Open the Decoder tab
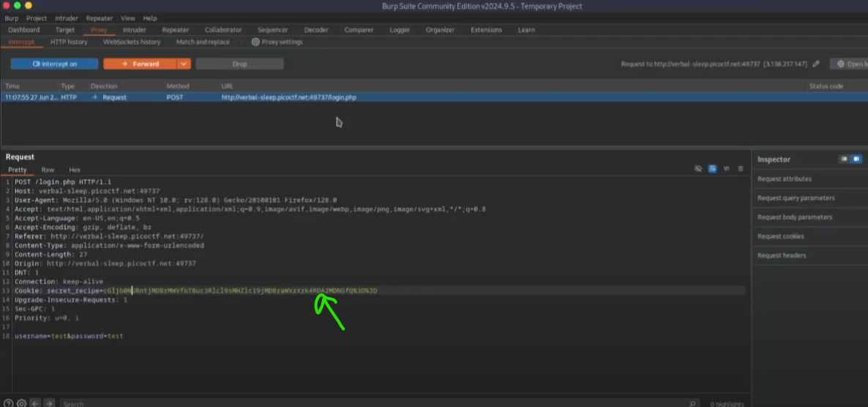The width and height of the screenshot is (868, 407). [x=316, y=30]
